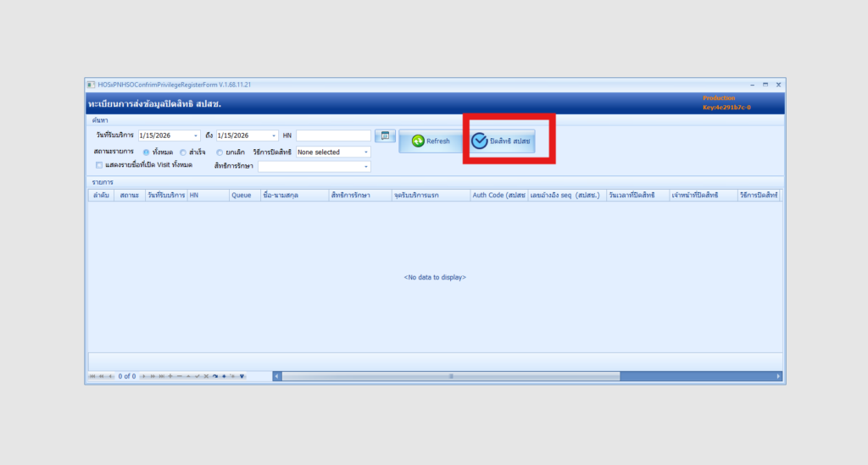This screenshot has width=868, height=465.
Task: Click the delete record minus icon
Action: tap(179, 376)
